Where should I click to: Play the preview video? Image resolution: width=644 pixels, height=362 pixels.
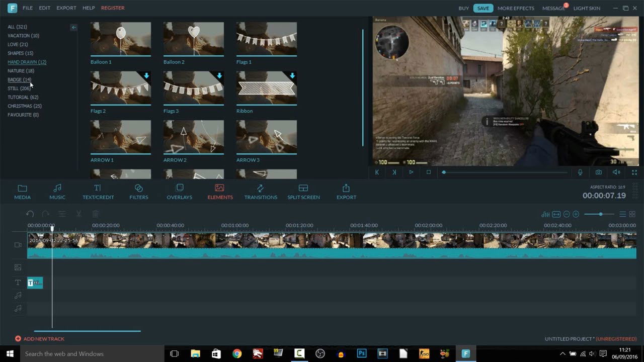(411, 172)
